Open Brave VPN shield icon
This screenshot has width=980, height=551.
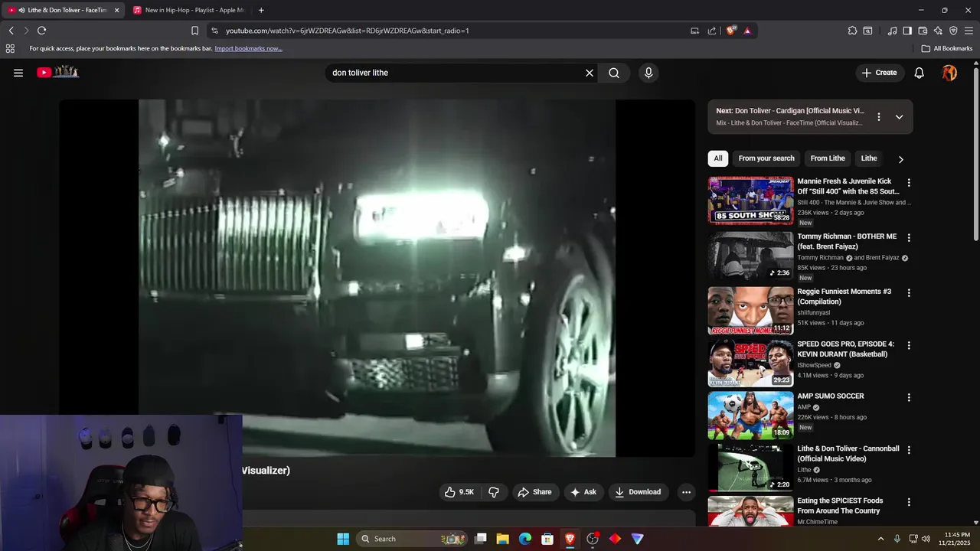coord(953,31)
